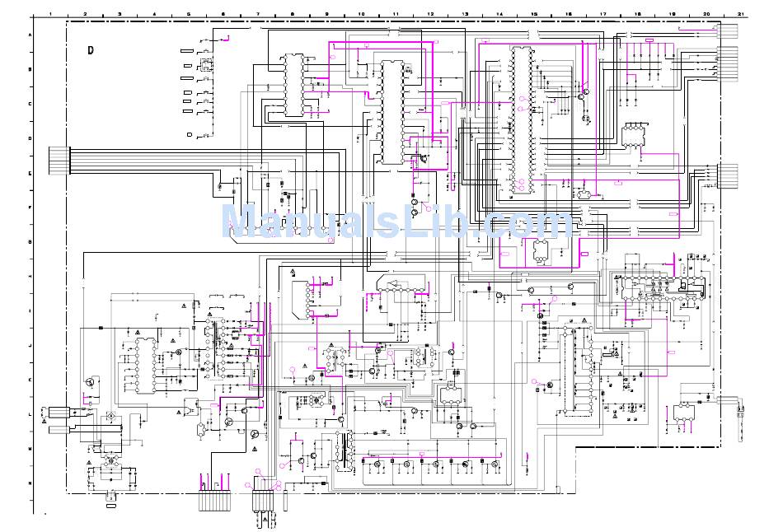Pick column number 13 on top ruler

(x=465, y=14)
